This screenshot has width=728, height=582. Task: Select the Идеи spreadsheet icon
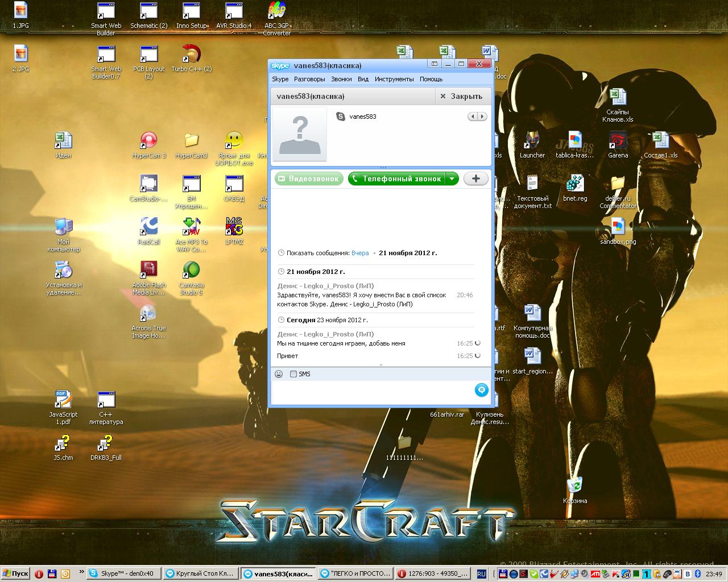64,145
